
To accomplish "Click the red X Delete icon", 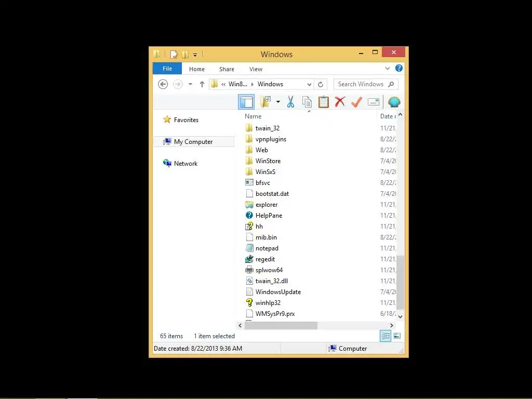I will tap(340, 102).
